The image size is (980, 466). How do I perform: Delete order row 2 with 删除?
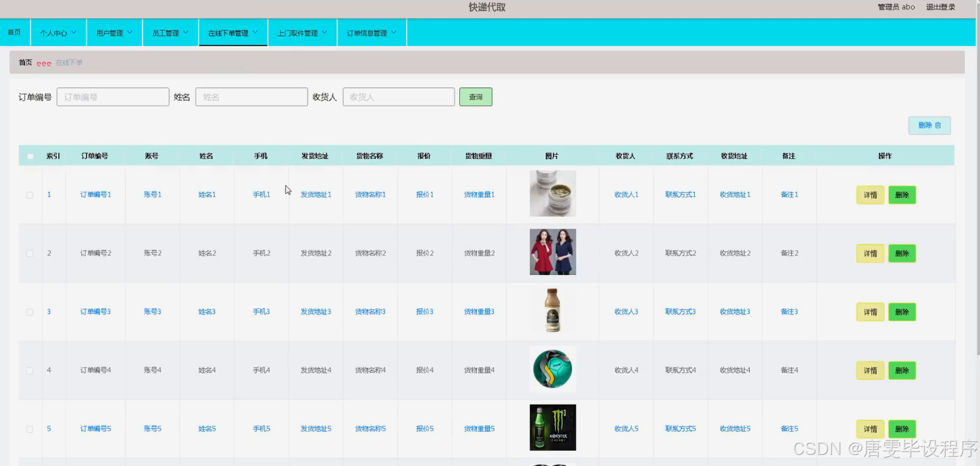(902, 253)
